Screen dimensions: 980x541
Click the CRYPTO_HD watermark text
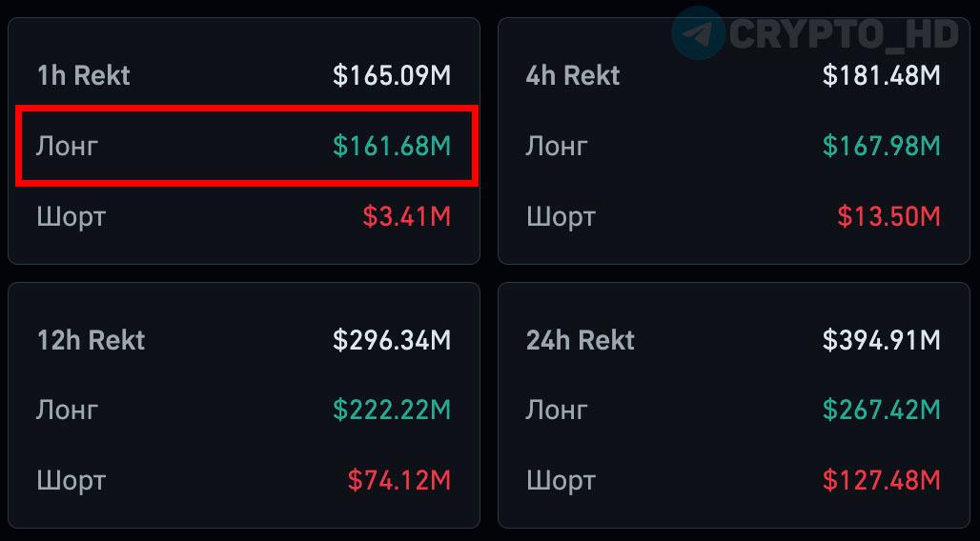tap(844, 33)
